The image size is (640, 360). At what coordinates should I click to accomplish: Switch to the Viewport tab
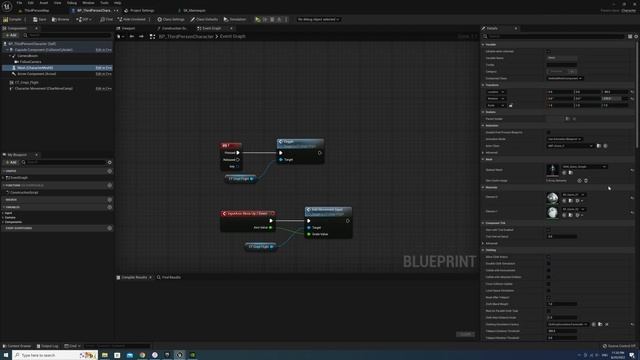coord(126,28)
